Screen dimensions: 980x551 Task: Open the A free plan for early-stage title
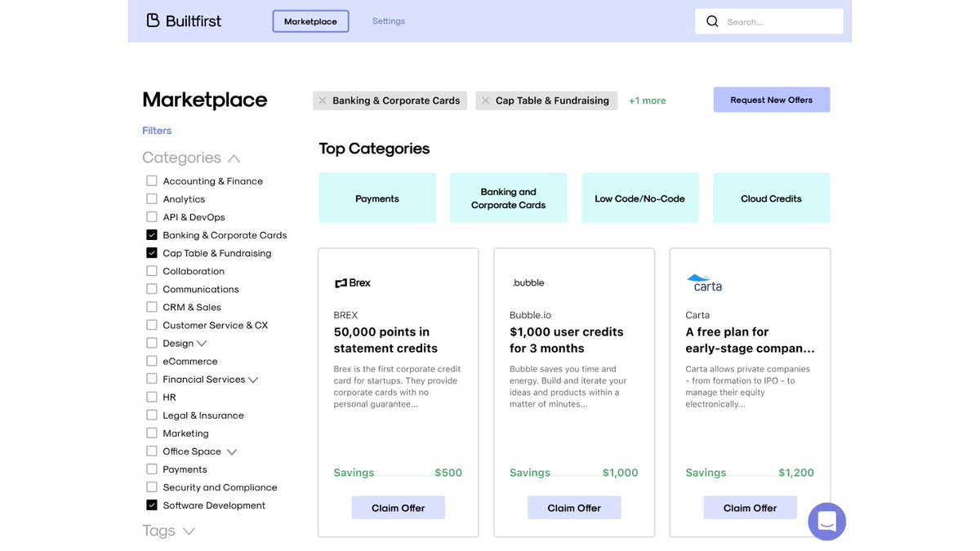[750, 340]
